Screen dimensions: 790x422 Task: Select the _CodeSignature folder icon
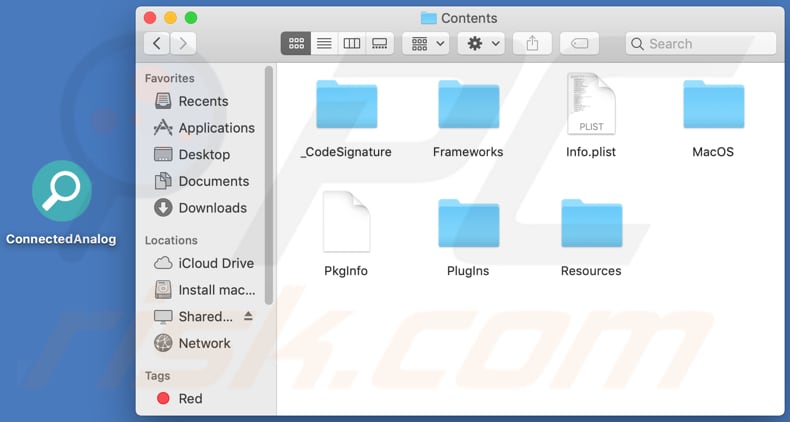click(x=347, y=104)
